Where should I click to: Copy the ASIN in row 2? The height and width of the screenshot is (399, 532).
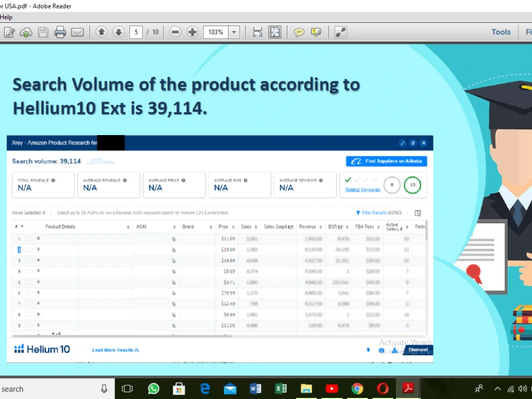tap(174, 250)
